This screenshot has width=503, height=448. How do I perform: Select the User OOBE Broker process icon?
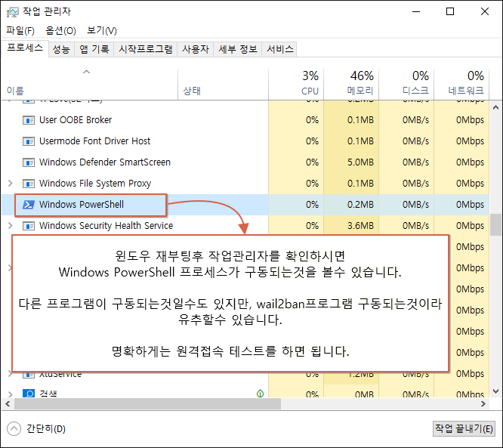pyautogui.click(x=29, y=120)
